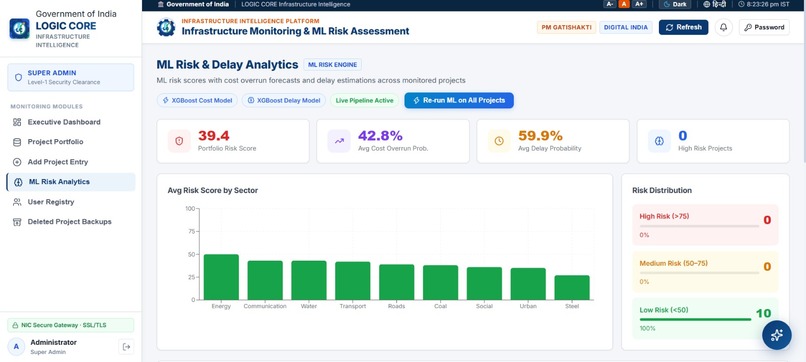Click the Password button
This screenshot has height=362, width=806.
pos(764,27)
